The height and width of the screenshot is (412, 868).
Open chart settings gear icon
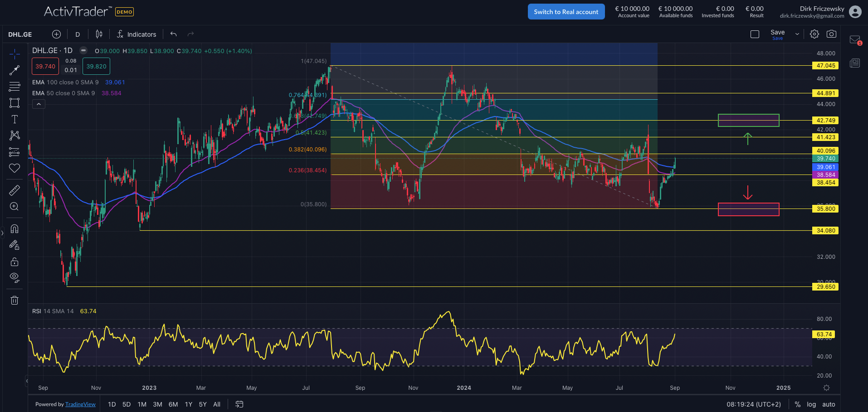click(x=814, y=34)
